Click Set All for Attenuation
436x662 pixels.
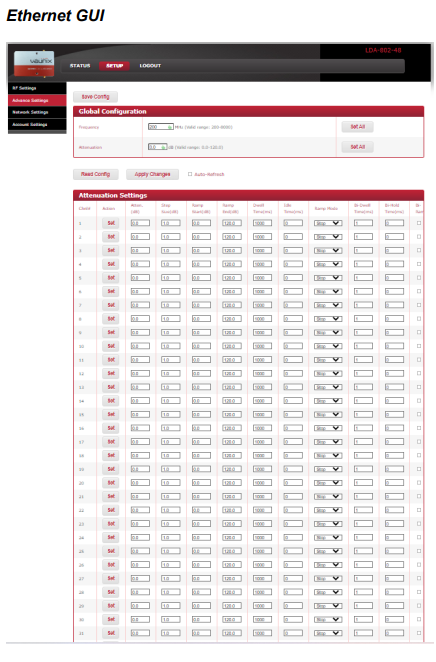coord(357,147)
